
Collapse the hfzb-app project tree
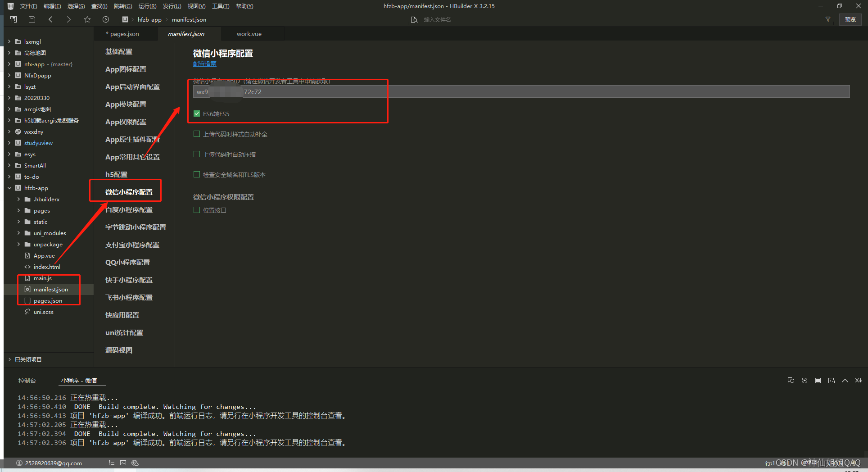click(9, 188)
